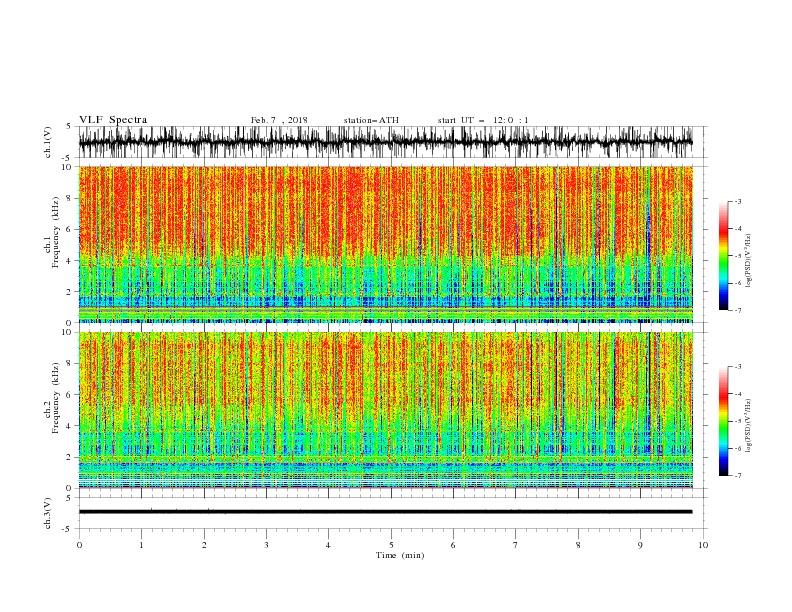
Task: Select the date label "Feb. 7, 2018"
Action: (x=279, y=120)
